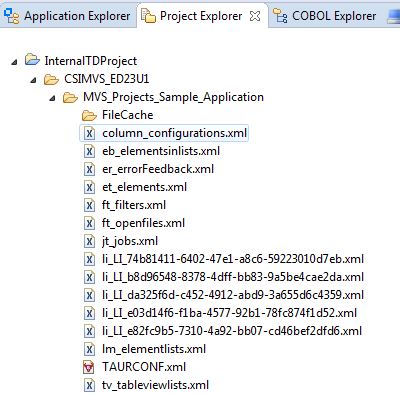The width and height of the screenshot is (400, 394).
Task: Select MVS_Projects_Sample_Application in the tree
Action: [173, 97]
